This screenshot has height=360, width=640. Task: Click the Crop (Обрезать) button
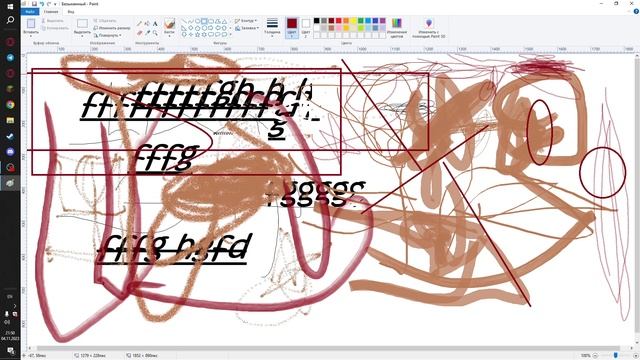click(105, 20)
